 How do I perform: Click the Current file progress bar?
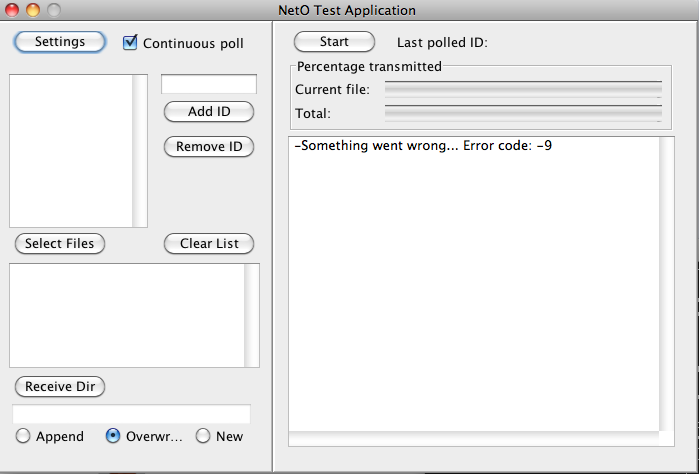click(523, 89)
